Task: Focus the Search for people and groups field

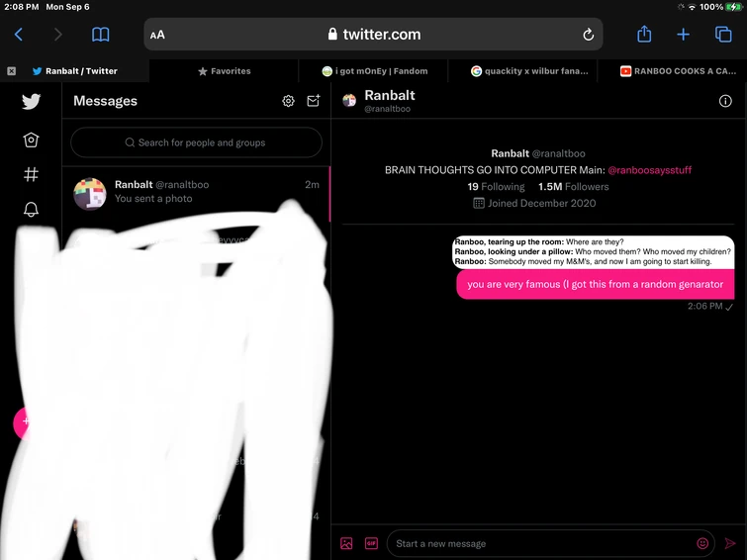Action: (x=196, y=142)
